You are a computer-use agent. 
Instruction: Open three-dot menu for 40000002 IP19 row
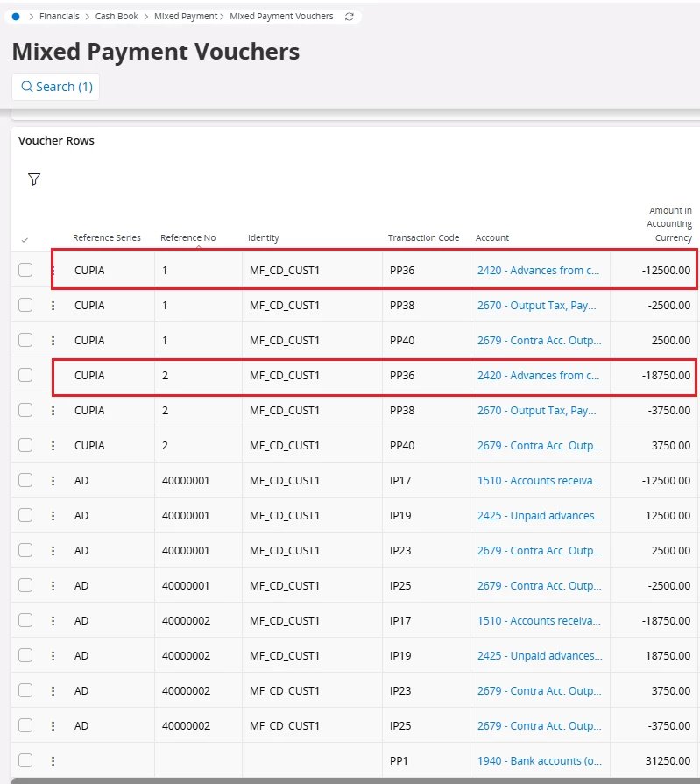pyautogui.click(x=53, y=655)
